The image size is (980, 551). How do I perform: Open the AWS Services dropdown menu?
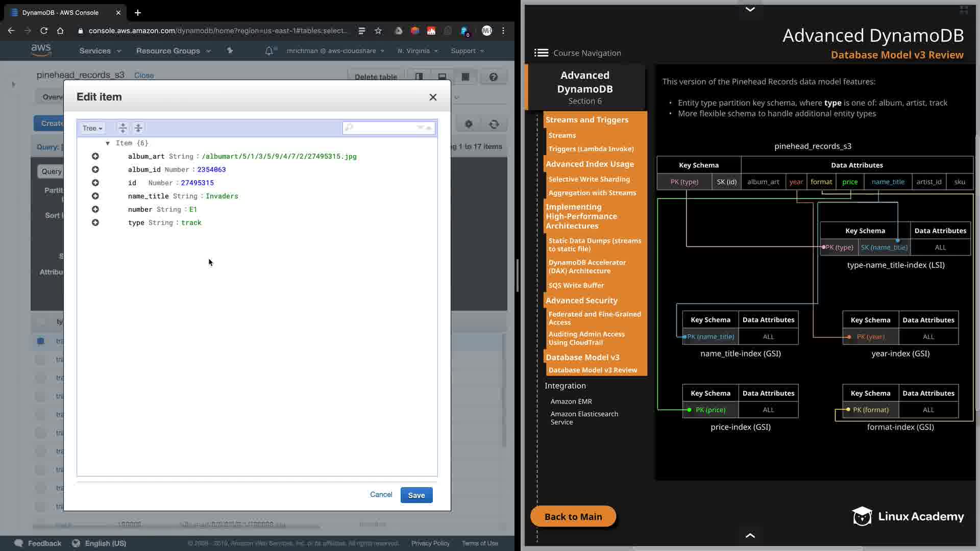click(x=100, y=51)
